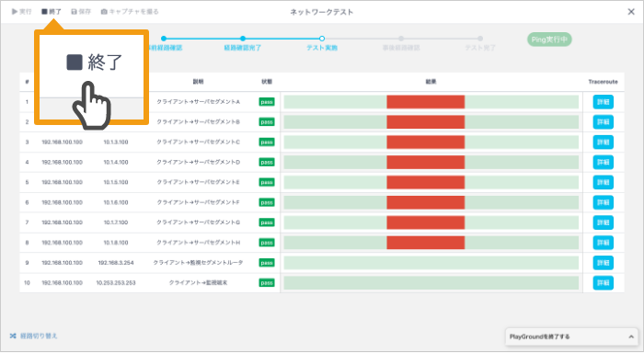Click description クライアント→サーバセグメントE
The width and height of the screenshot is (644, 353).
[x=198, y=182]
